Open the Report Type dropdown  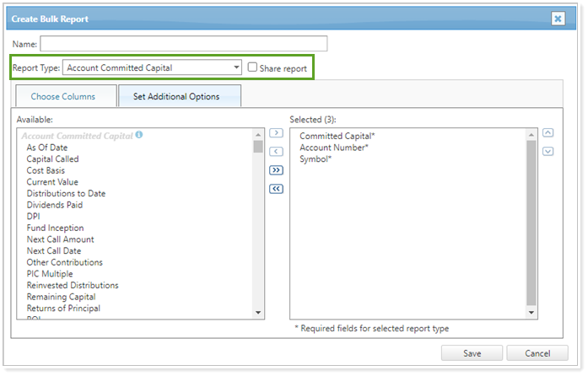(x=153, y=68)
